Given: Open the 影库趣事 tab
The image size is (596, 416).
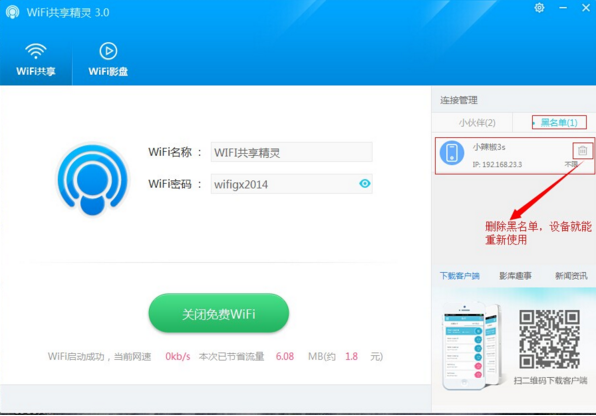Looking at the screenshot, I should [x=515, y=276].
